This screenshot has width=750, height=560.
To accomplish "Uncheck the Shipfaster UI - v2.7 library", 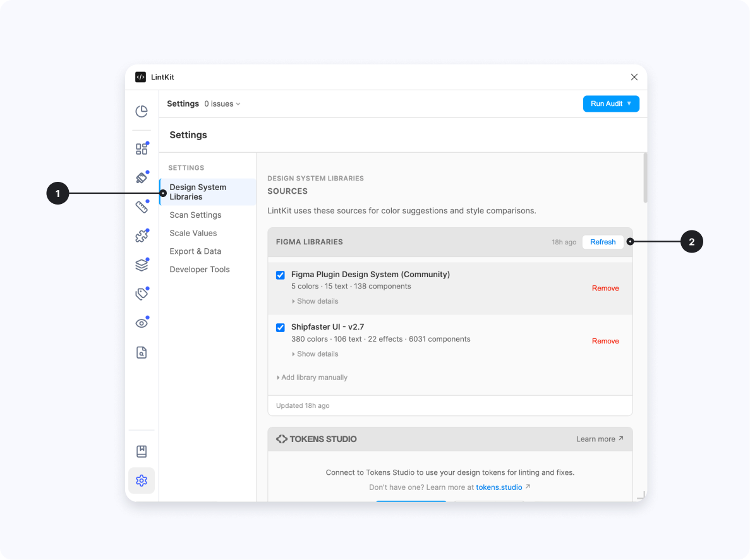I will point(280,327).
